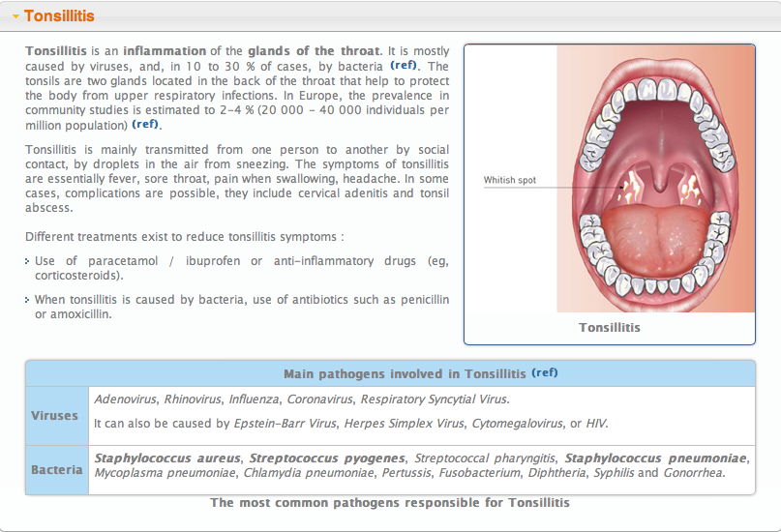This screenshot has height=532, width=781.
Task: Click bullet arrow before 'Use of paracetamol'
Action: pyautogui.click(x=27, y=261)
